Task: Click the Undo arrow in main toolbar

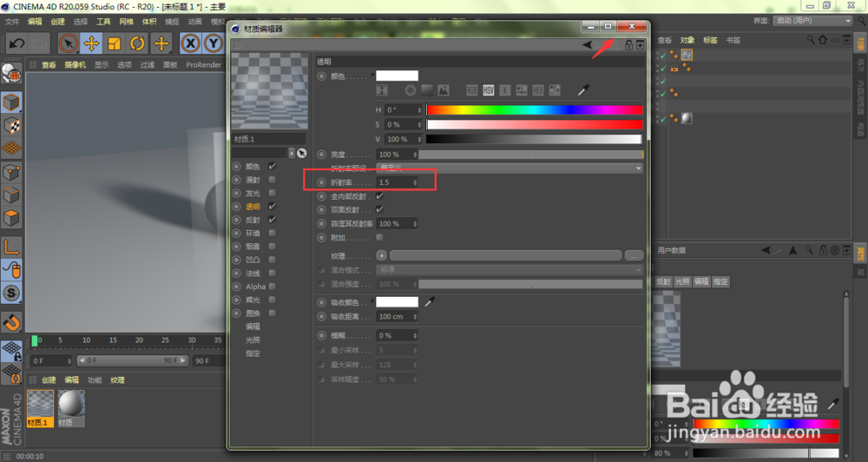Action: [x=16, y=43]
